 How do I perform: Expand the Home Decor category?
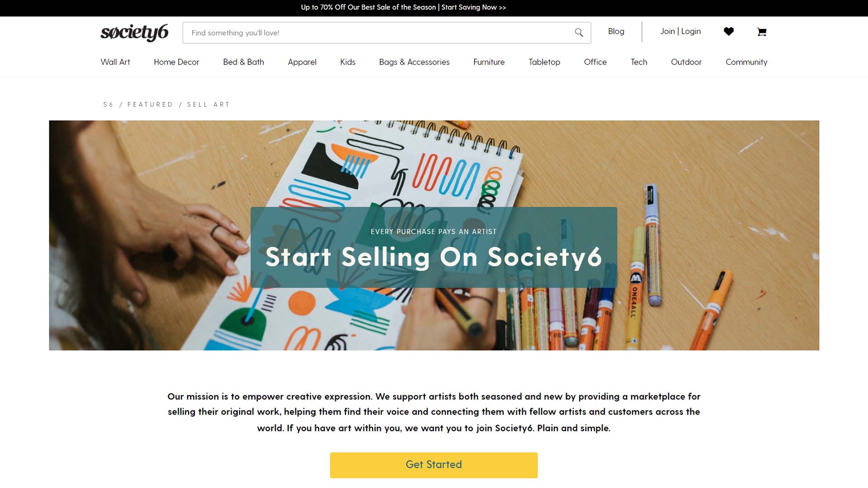coord(176,62)
